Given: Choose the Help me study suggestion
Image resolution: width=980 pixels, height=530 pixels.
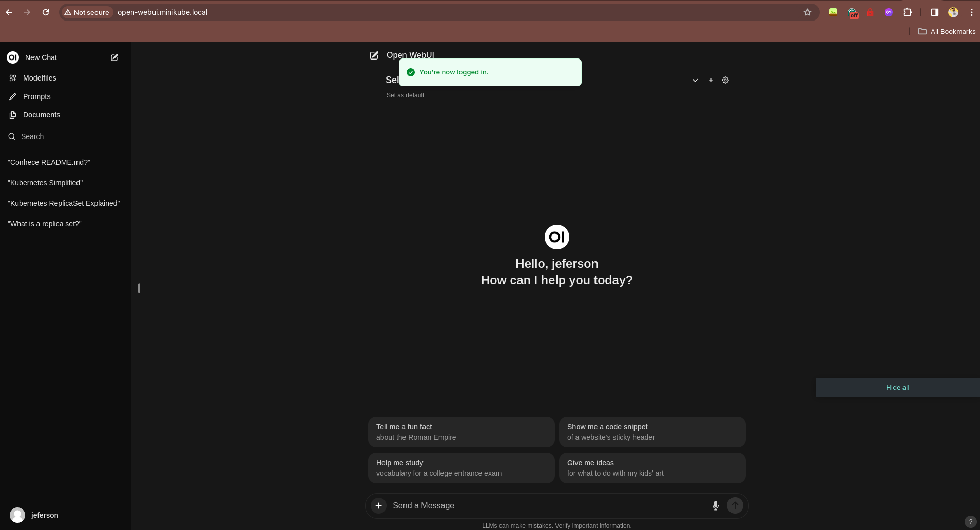Looking at the screenshot, I should pyautogui.click(x=461, y=468).
